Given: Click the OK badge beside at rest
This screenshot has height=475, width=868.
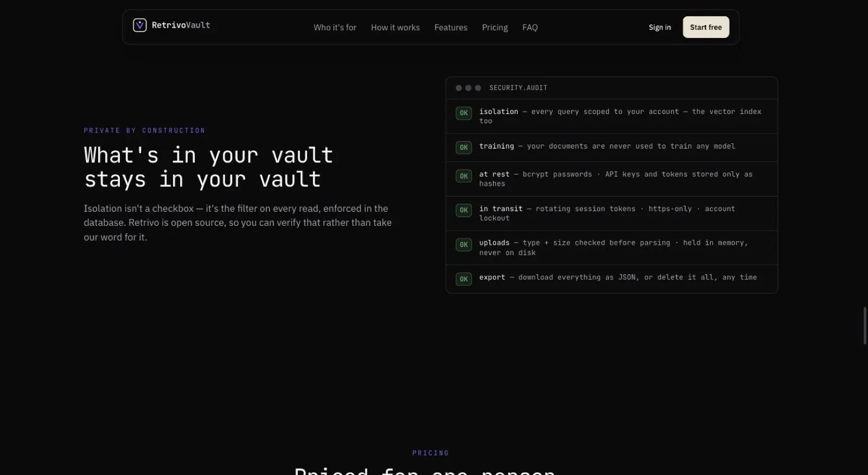Looking at the screenshot, I should (x=464, y=176).
